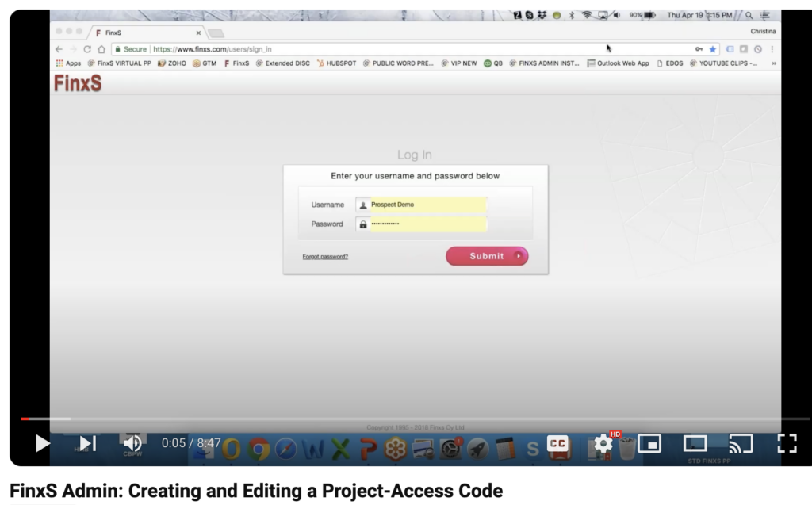
Task: Launch Microsoft Word from the Dock
Action: pos(313,449)
